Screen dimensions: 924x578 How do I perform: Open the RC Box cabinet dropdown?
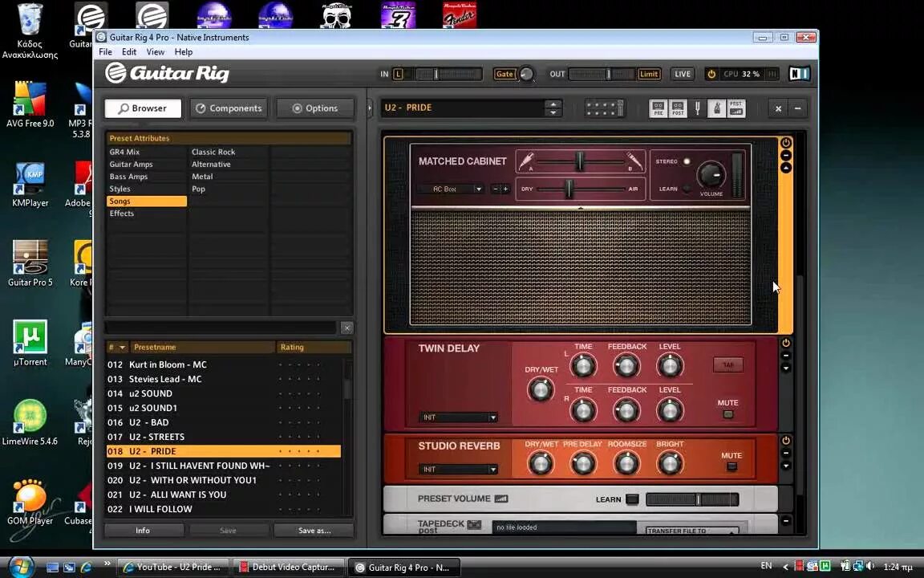[451, 189]
